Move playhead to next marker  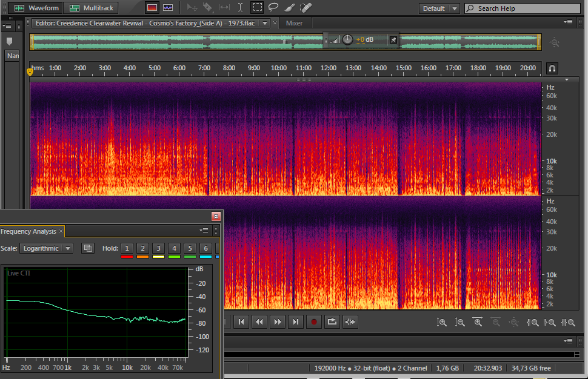click(x=295, y=321)
